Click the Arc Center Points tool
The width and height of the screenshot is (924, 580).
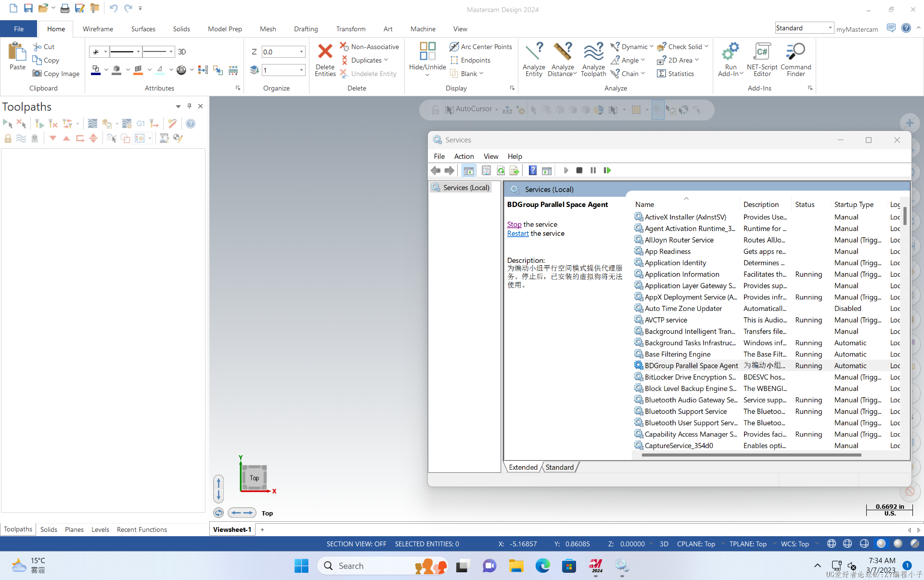[x=481, y=47]
